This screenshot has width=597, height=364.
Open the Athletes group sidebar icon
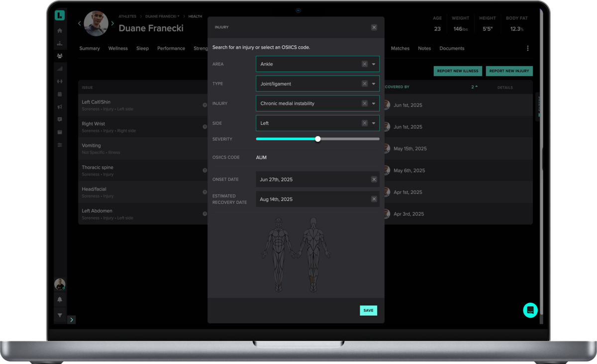[60, 56]
